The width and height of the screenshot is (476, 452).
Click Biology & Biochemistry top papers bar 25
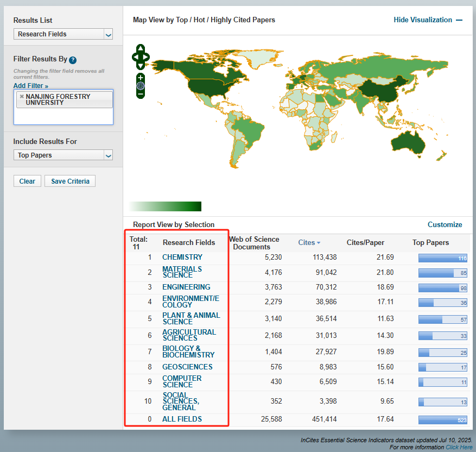coord(442,353)
